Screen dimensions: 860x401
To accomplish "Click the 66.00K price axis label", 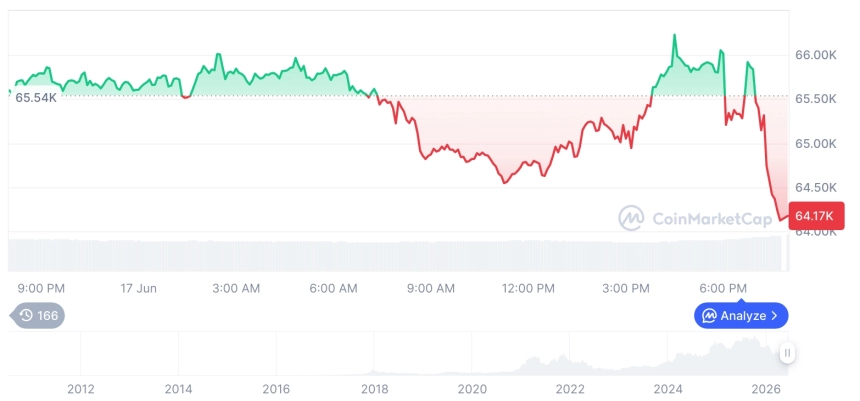I will [816, 55].
